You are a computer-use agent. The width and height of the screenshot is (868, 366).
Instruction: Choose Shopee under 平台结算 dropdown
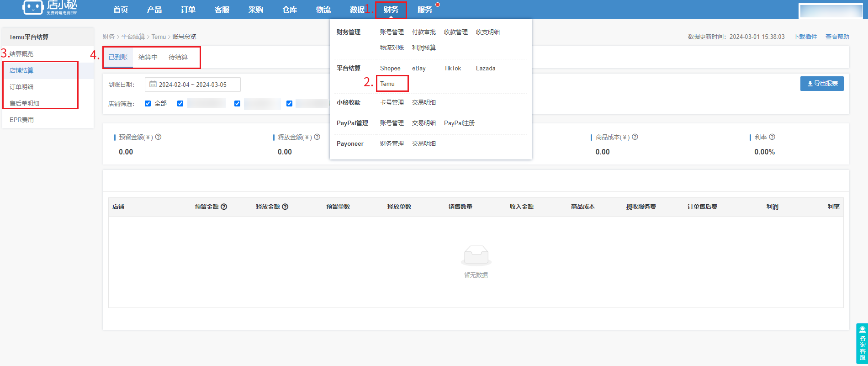pyautogui.click(x=390, y=68)
